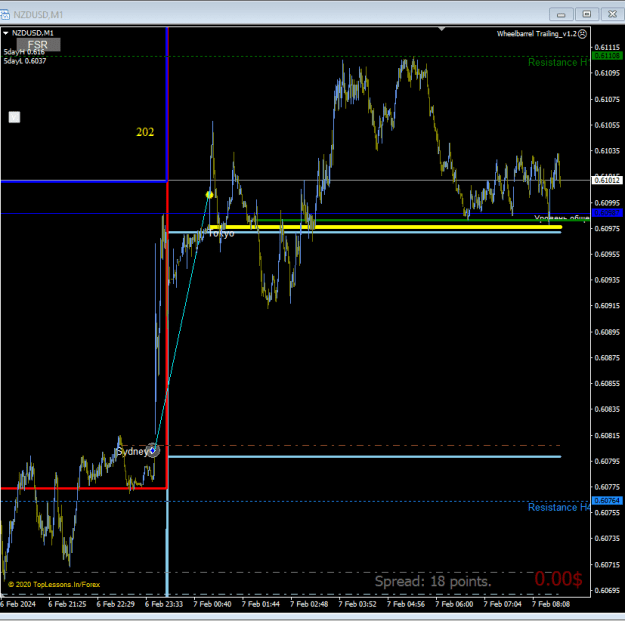
Task: Open the NZDUSD,M1 chart dropdown triangle
Action: pos(6,33)
